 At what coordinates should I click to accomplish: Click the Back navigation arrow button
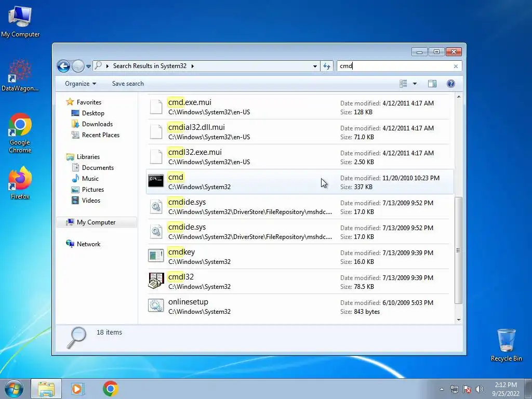(63, 66)
